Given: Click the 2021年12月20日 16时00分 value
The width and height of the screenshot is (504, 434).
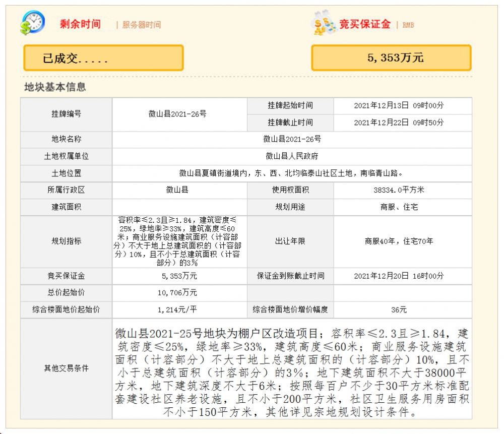Looking at the screenshot, I should (399, 276).
